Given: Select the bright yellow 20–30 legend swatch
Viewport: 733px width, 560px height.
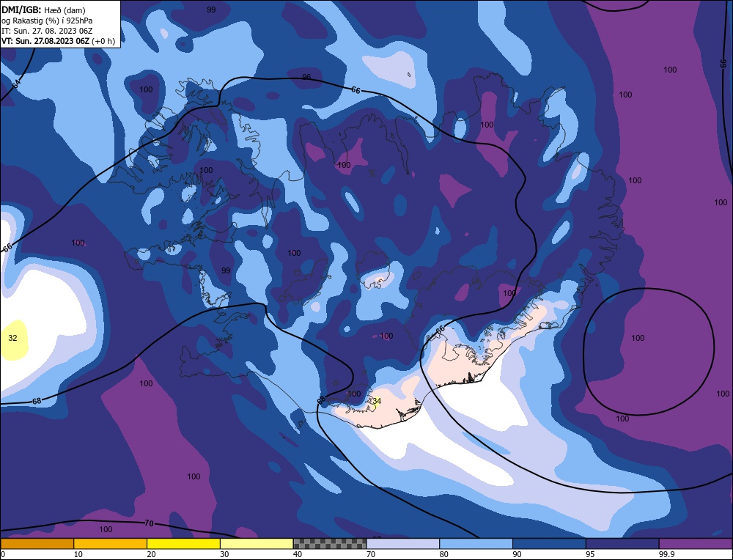Looking at the screenshot, I should coord(183,544).
